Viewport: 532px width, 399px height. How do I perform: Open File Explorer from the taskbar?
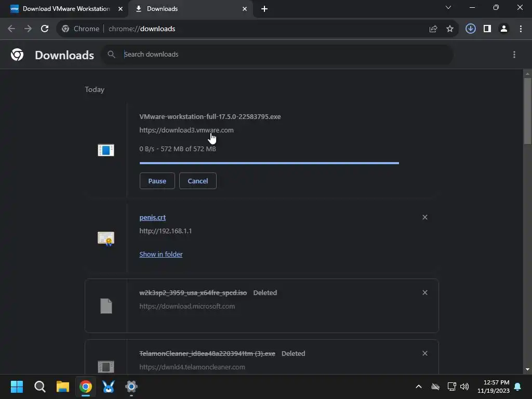[x=63, y=387]
